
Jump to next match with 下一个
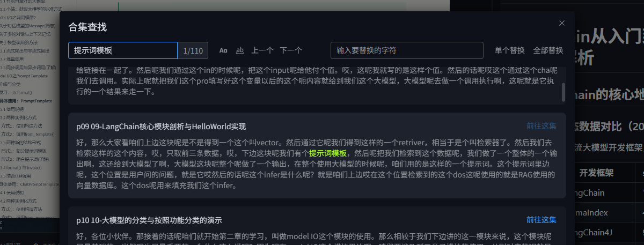click(x=291, y=50)
